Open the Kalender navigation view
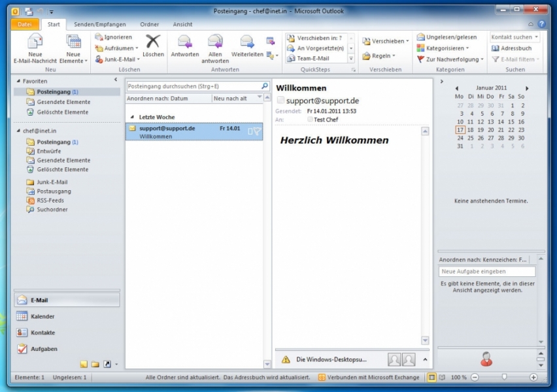 (x=42, y=316)
